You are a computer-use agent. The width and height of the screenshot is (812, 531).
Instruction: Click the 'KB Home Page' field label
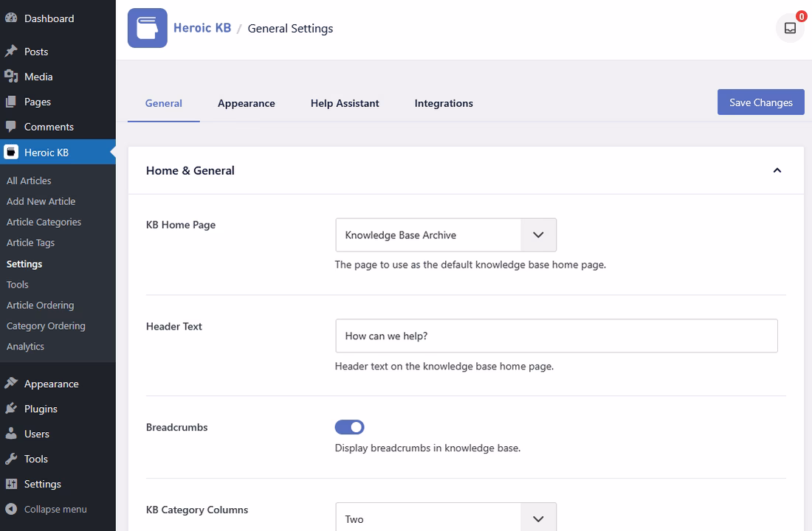[x=181, y=225]
